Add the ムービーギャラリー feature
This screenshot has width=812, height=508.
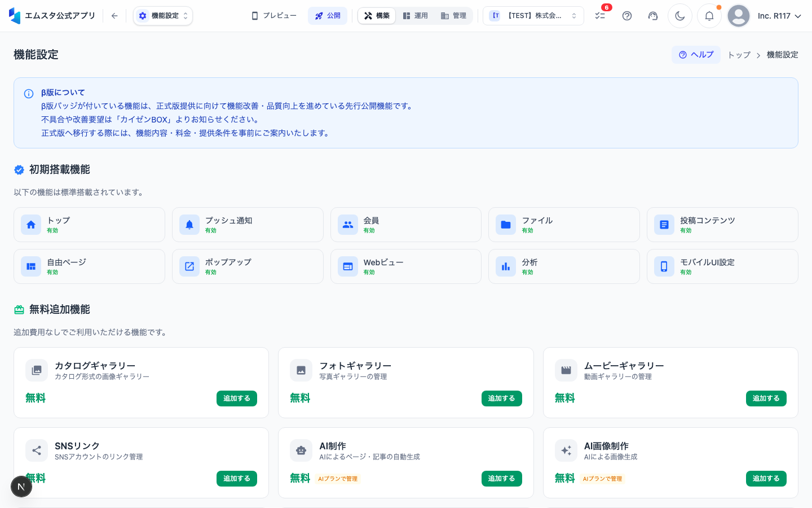(x=766, y=398)
